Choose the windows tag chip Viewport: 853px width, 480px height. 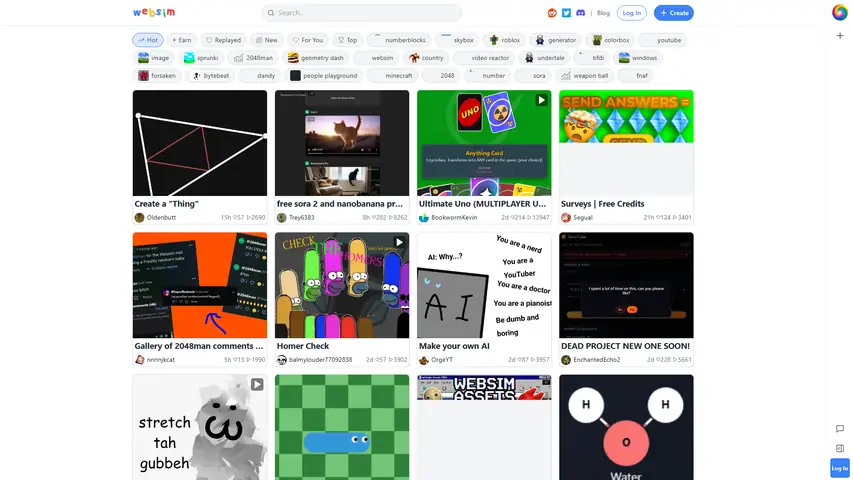tap(638, 58)
